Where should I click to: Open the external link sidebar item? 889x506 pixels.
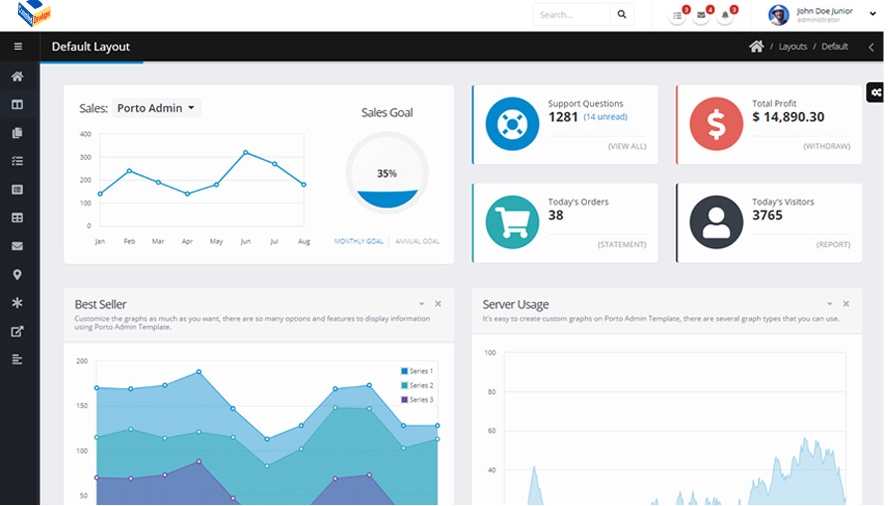click(17, 331)
